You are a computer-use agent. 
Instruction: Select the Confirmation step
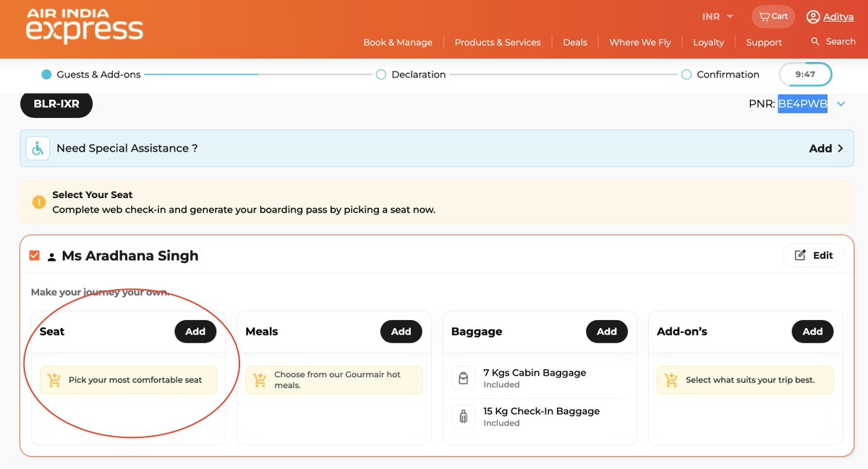(720, 74)
